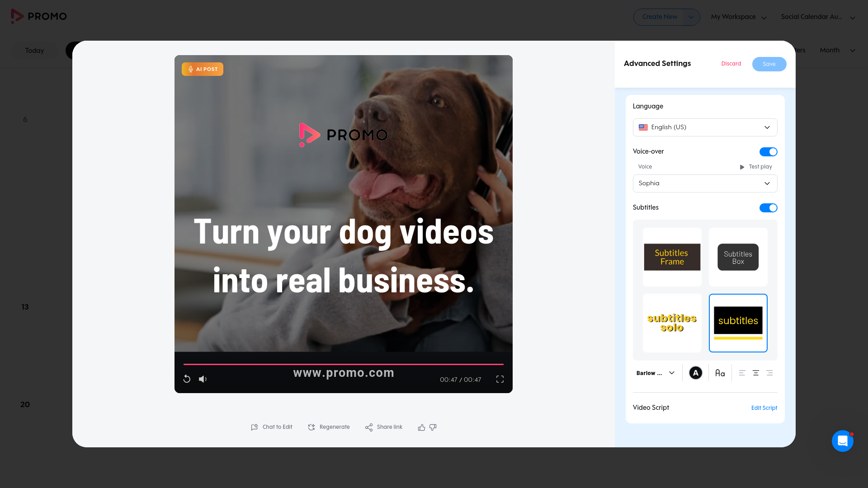Toggle text case Aa option
The width and height of the screenshot is (868, 488).
click(x=720, y=373)
